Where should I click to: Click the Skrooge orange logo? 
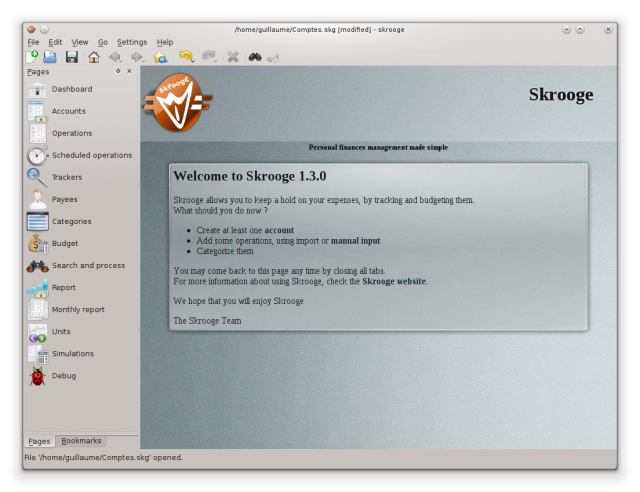pos(178,102)
